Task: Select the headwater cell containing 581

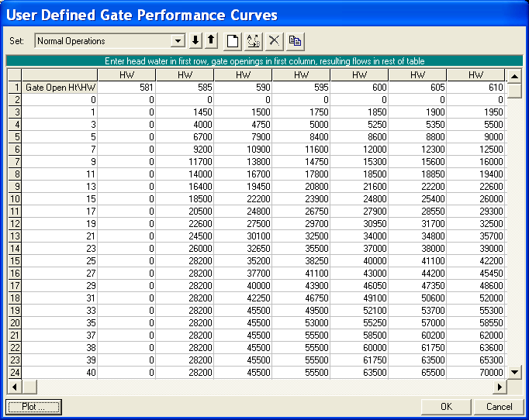Action: (126, 88)
